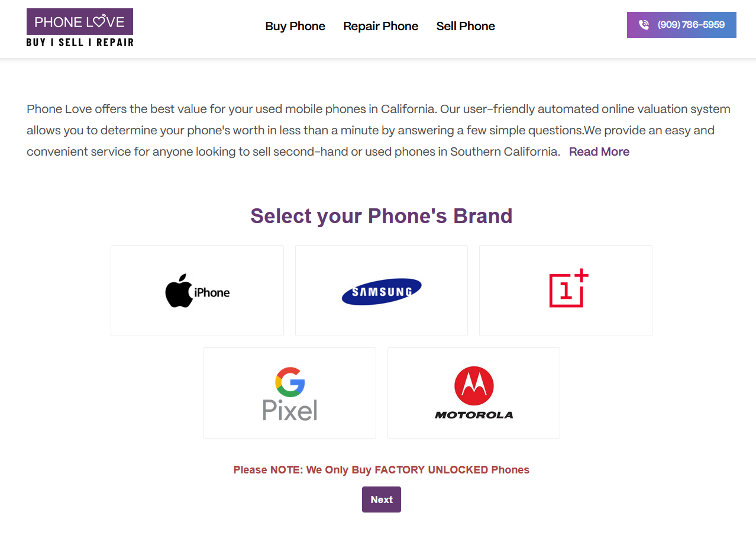
Task: Call the (909) 786-5959 button
Action: [681, 25]
